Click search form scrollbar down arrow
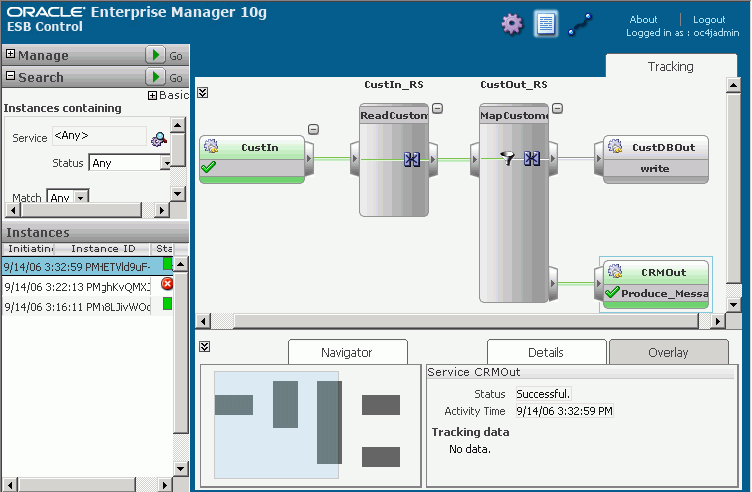Viewport: 752px width, 492px height. (177, 194)
